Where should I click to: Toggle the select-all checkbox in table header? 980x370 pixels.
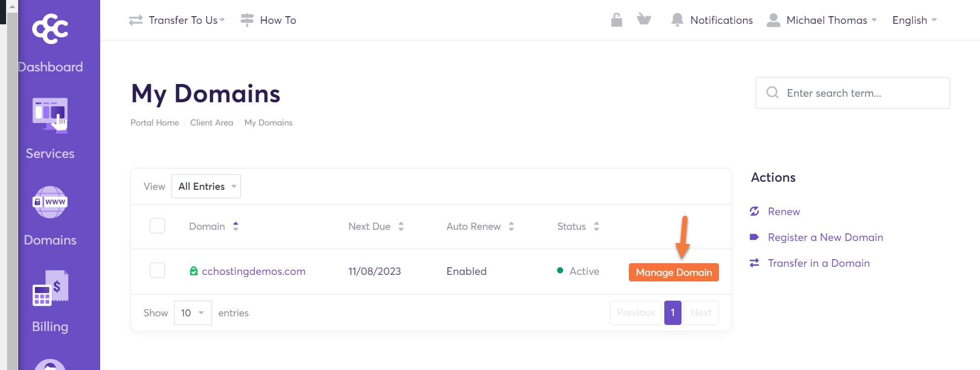[157, 226]
